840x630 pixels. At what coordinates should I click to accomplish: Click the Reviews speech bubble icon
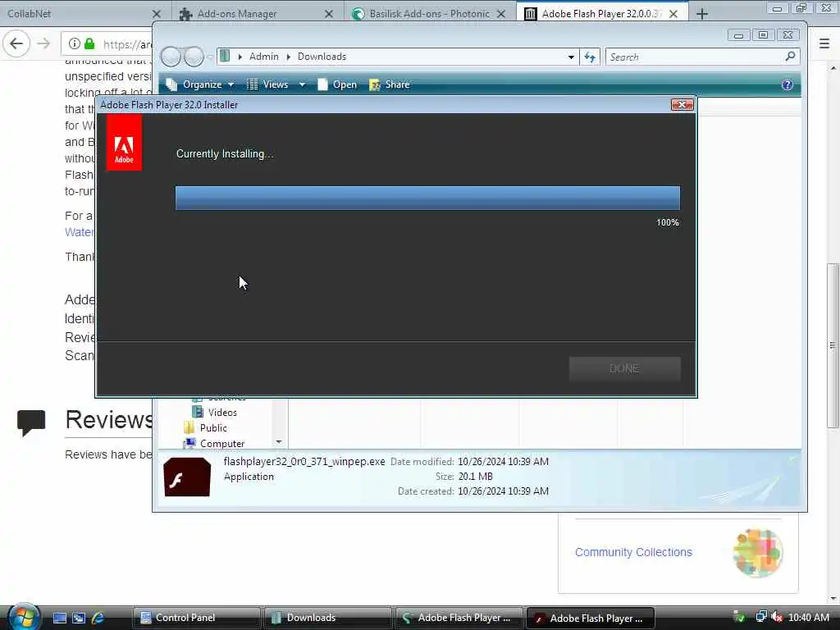(31, 422)
